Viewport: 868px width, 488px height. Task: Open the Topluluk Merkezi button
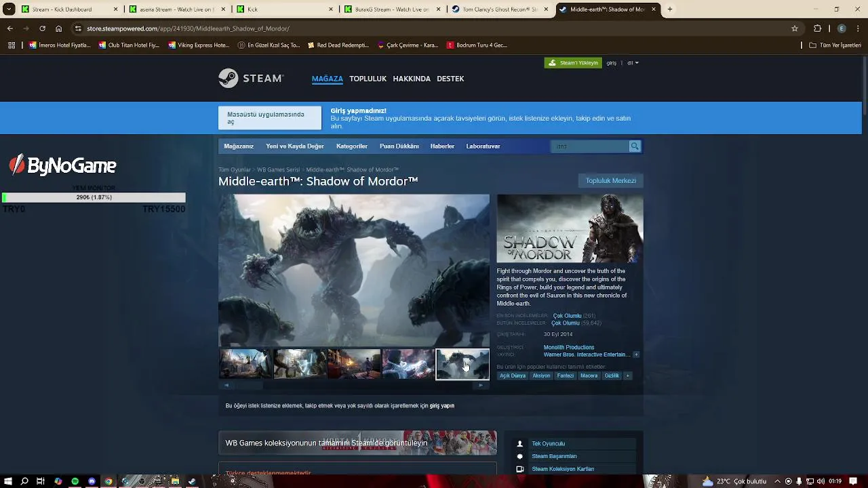(610, 181)
